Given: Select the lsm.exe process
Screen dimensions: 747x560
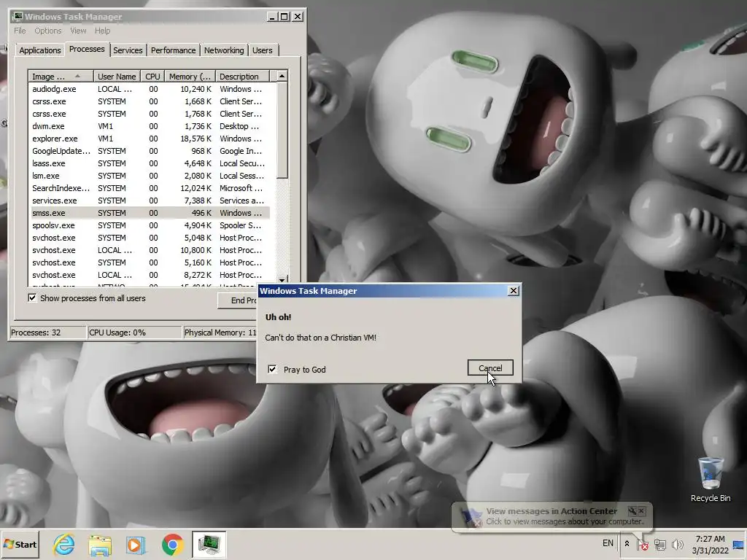Looking at the screenshot, I should 150,176.
